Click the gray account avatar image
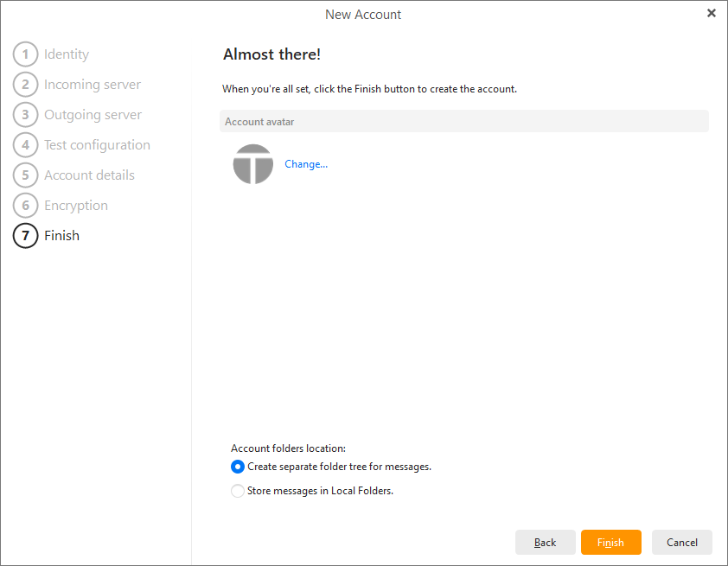This screenshot has width=728, height=566. coord(252,164)
